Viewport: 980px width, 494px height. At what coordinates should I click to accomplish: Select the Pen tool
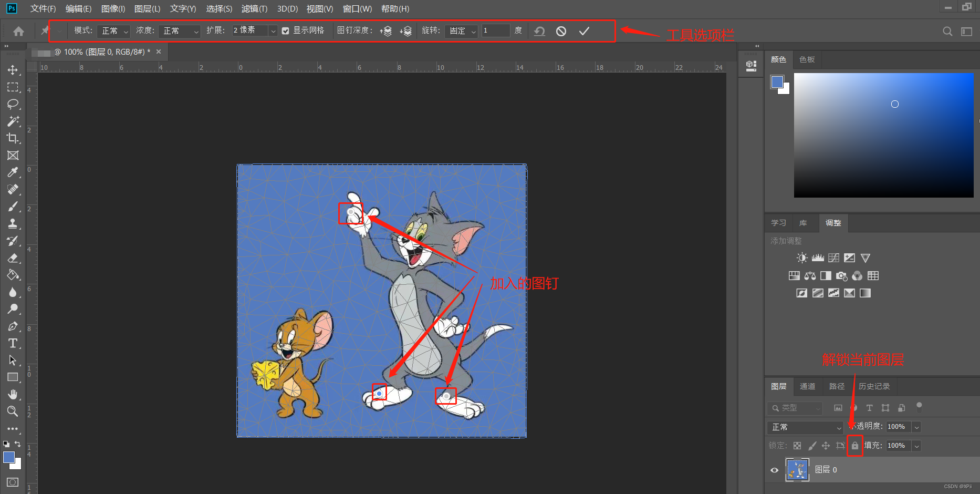click(x=13, y=326)
